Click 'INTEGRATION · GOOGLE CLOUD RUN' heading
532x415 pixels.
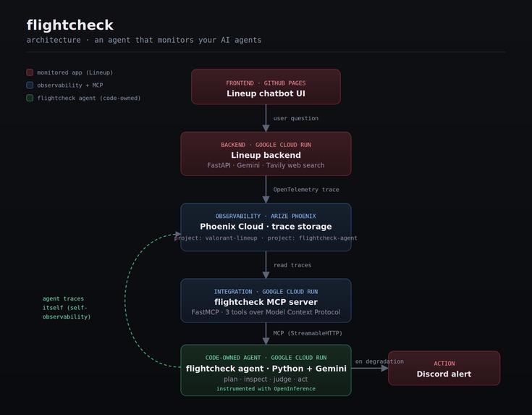coord(266,292)
